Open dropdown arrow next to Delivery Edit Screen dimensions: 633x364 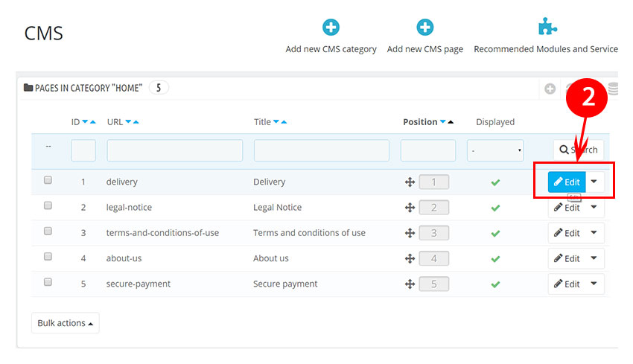pyautogui.click(x=594, y=182)
